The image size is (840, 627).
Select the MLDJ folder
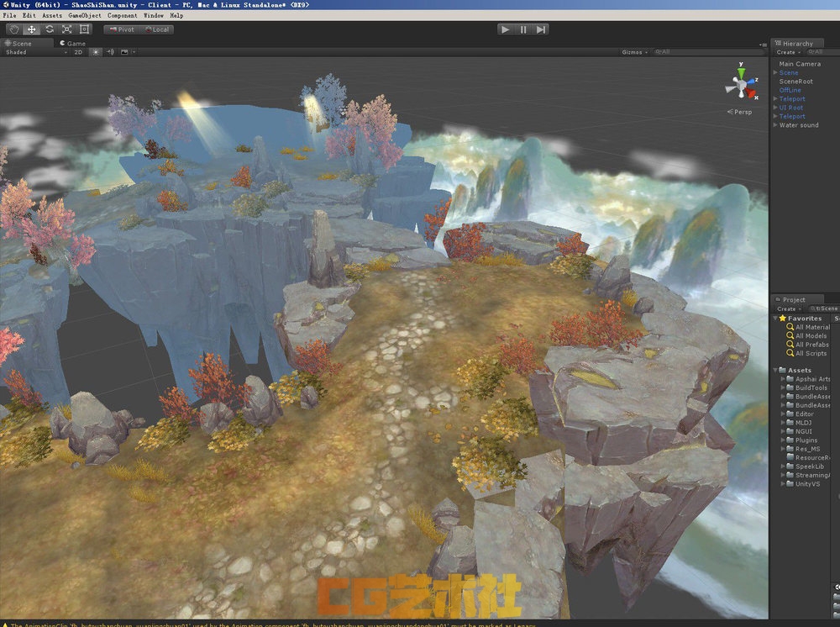coord(799,422)
